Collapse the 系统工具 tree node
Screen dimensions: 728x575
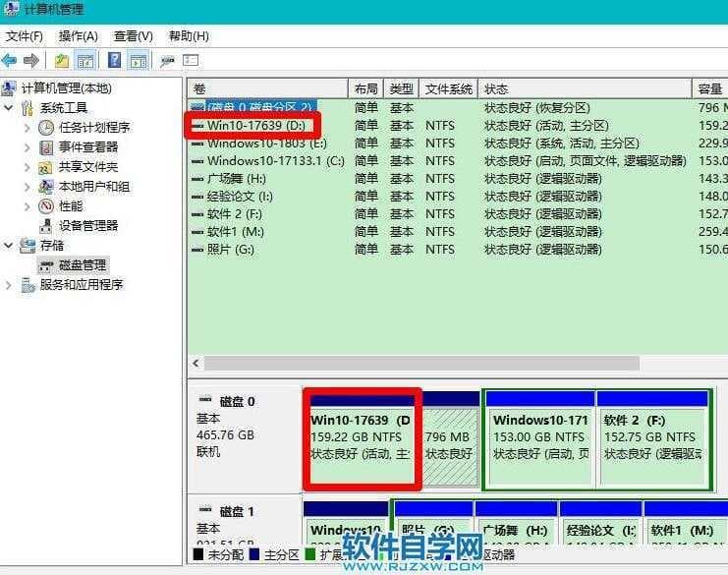(x=9, y=108)
